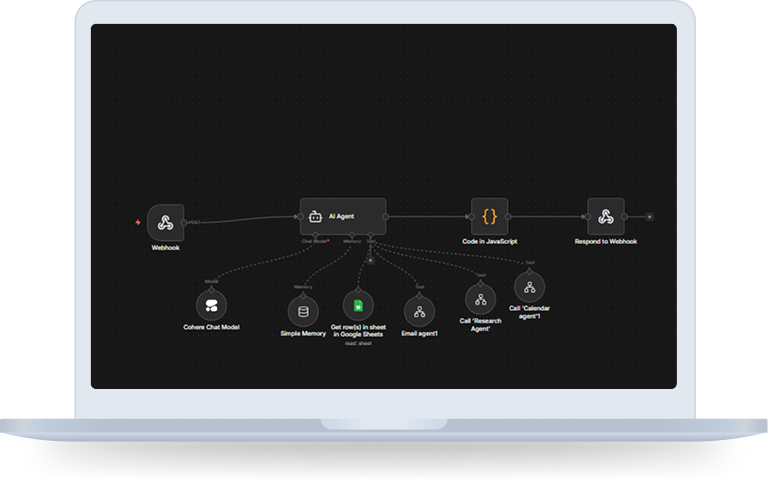Viewport: 768px width, 484px height.
Task: Open the Google Sheets get rows node
Action: point(357,305)
